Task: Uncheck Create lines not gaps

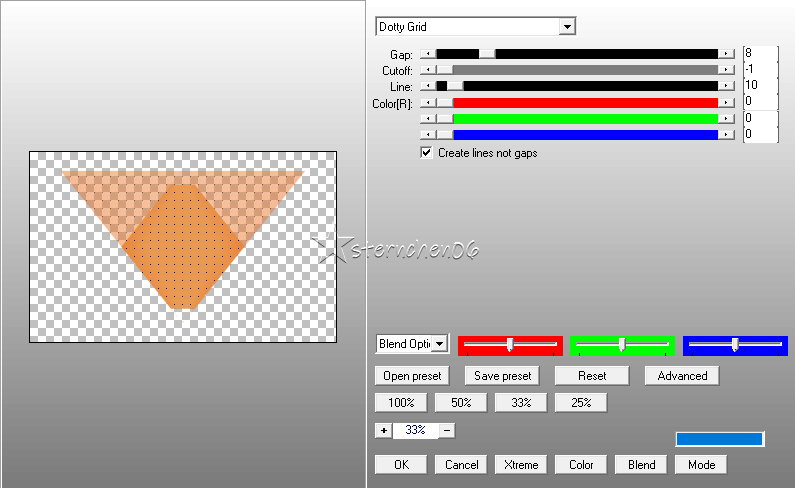Action: pyautogui.click(x=426, y=153)
